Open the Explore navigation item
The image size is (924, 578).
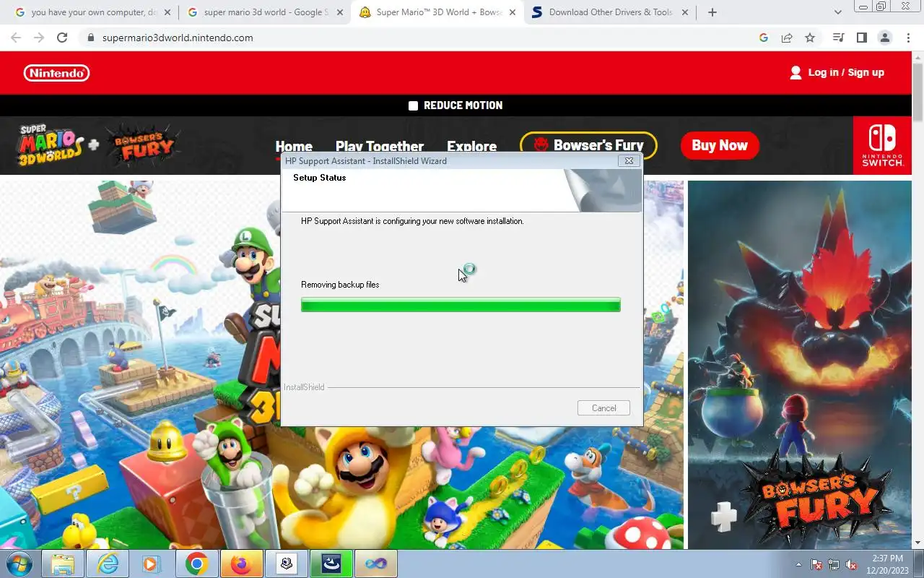pyautogui.click(x=471, y=146)
